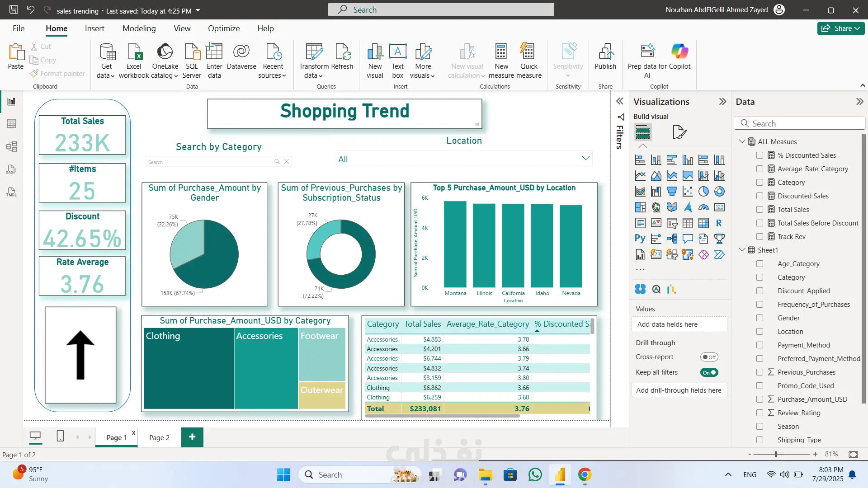
Task: Click the Format visual paintbrush icon
Action: pos(679,132)
